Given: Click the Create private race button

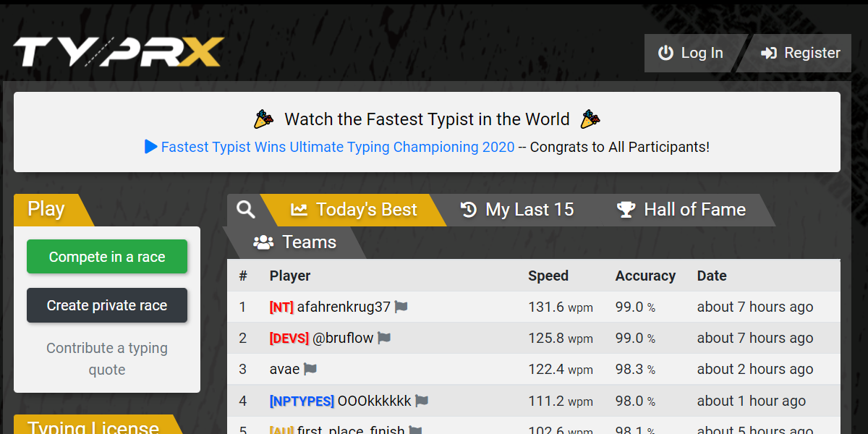Looking at the screenshot, I should [x=106, y=305].
